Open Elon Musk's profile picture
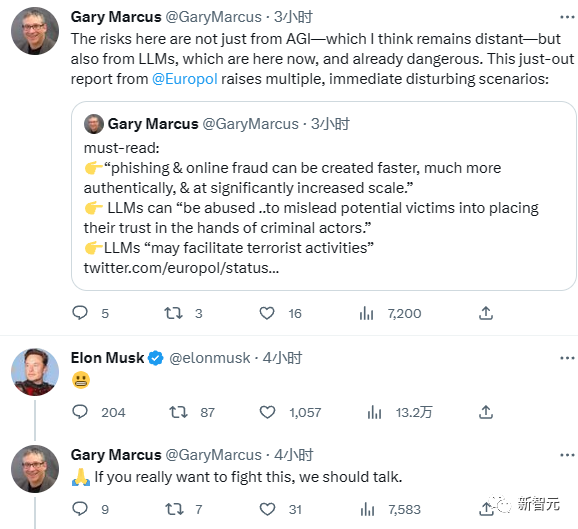 coord(35,372)
